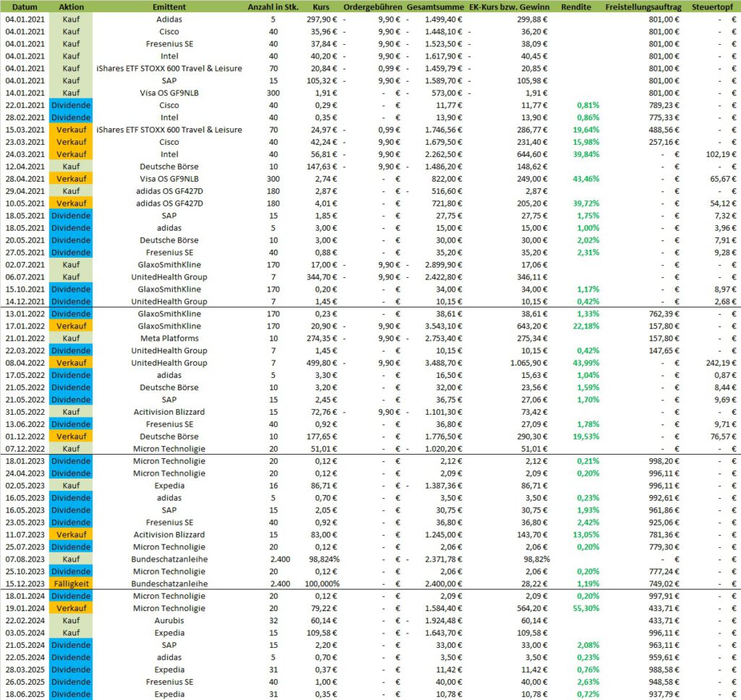Click the quantity 300 dated 14.01.2021
Viewport: 741px width, 700px height.
point(273,93)
